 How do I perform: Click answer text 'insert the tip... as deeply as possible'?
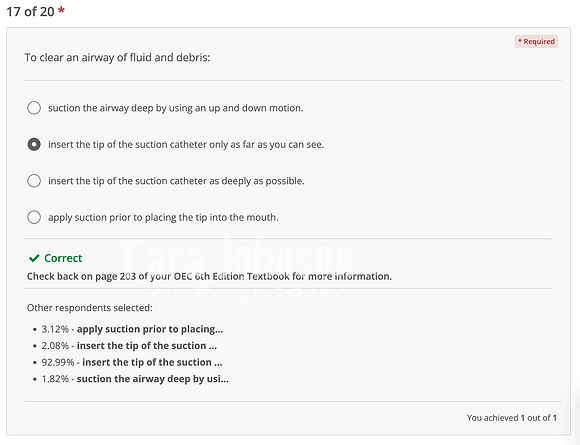pyautogui.click(x=176, y=181)
